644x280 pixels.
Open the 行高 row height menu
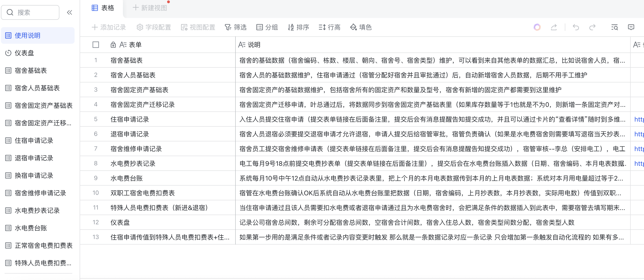click(x=330, y=27)
